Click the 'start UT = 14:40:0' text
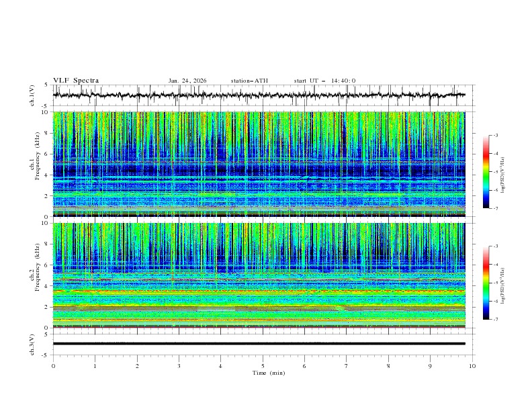Viewport: 532px width, 411px height. [324, 81]
